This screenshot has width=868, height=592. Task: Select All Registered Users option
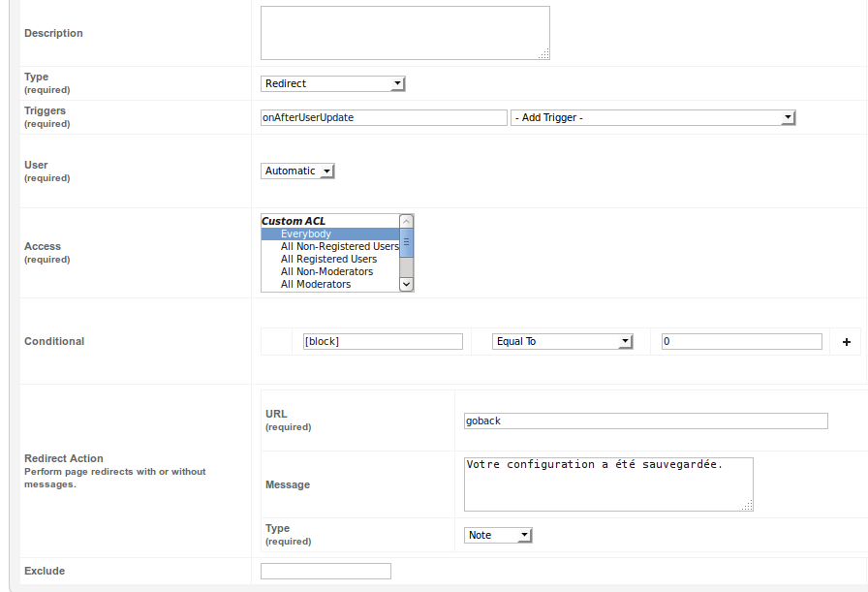(330, 259)
